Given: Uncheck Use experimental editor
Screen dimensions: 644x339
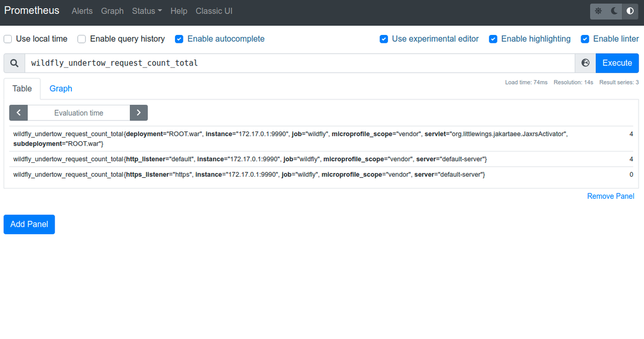Looking at the screenshot, I should (384, 39).
